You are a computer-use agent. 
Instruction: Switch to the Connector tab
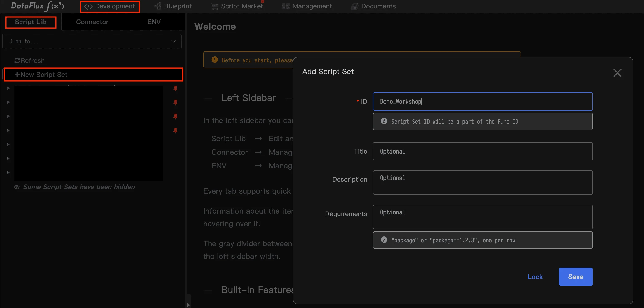(92, 22)
